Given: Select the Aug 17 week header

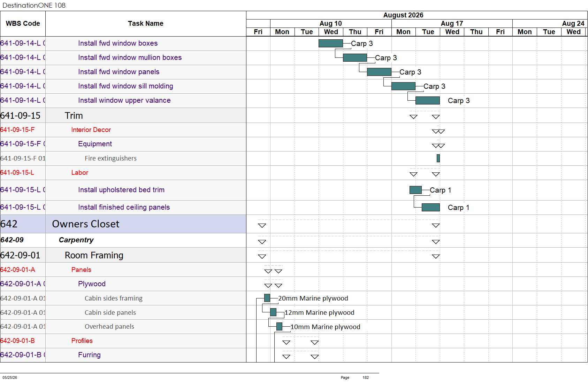Looking at the screenshot, I should pos(452,23).
